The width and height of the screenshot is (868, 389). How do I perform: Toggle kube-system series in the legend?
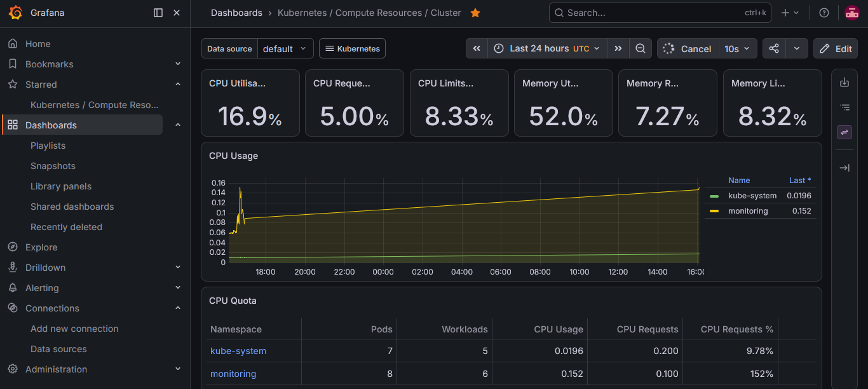click(x=752, y=196)
